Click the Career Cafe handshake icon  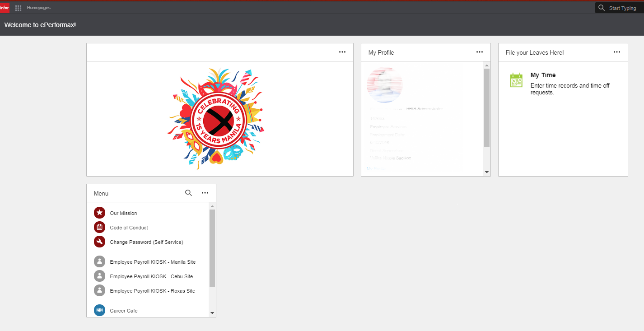coord(99,310)
